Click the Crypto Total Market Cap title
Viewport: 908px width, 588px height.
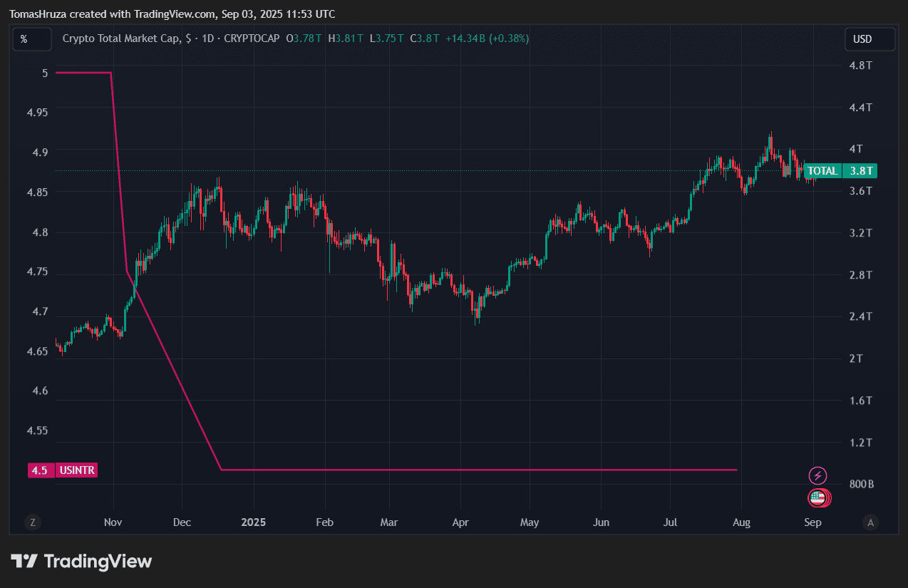coord(122,38)
